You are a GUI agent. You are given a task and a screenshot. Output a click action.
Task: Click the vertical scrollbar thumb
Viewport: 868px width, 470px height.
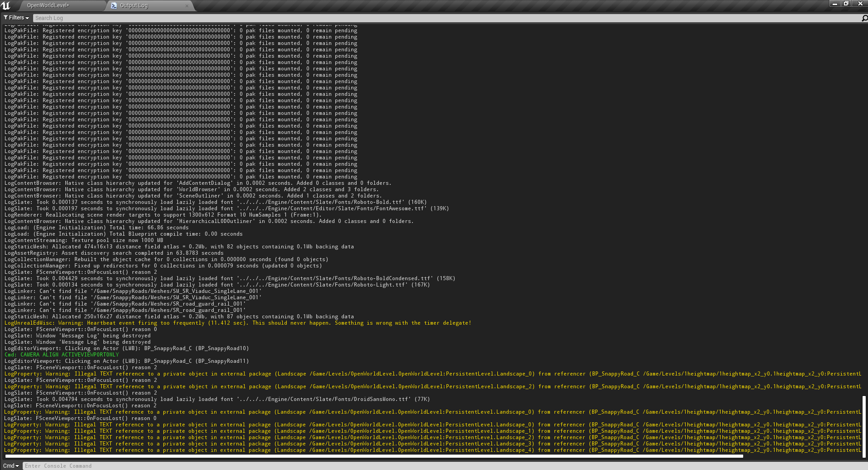click(x=864, y=426)
